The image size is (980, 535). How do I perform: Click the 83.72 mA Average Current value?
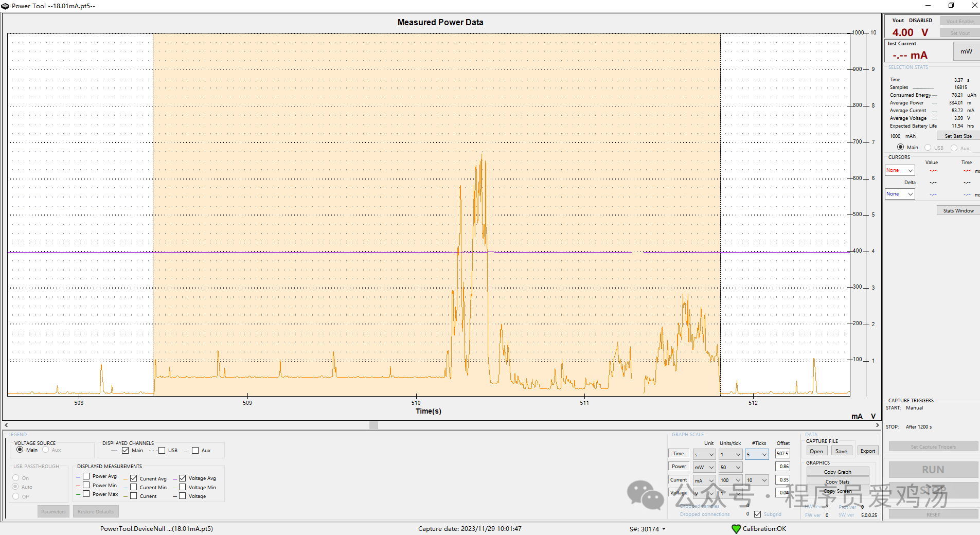tap(957, 111)
